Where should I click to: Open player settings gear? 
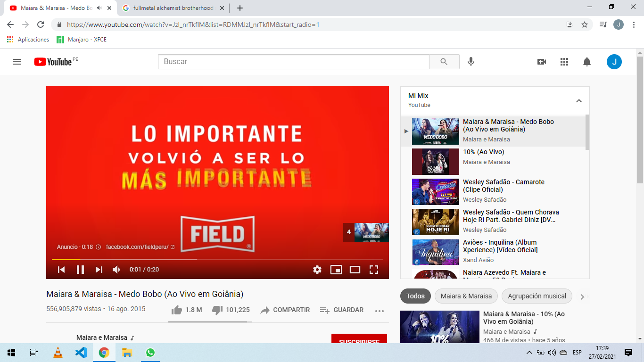(317, 270)
